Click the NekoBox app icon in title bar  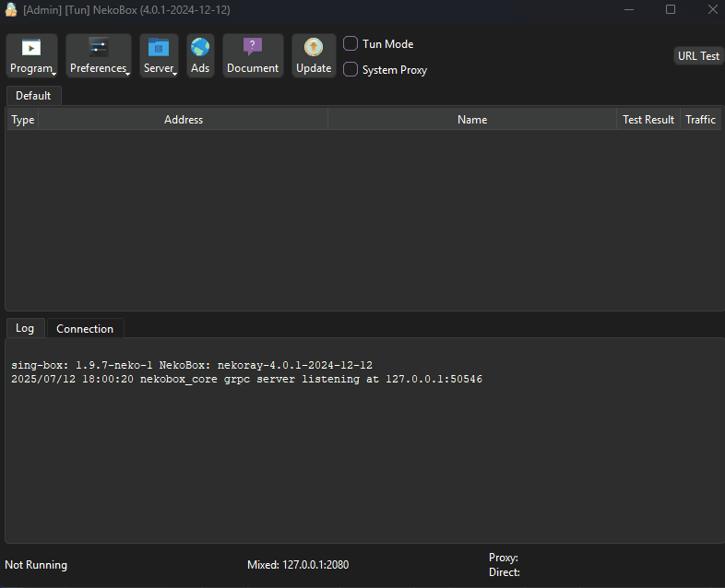(x=11, y=10)
